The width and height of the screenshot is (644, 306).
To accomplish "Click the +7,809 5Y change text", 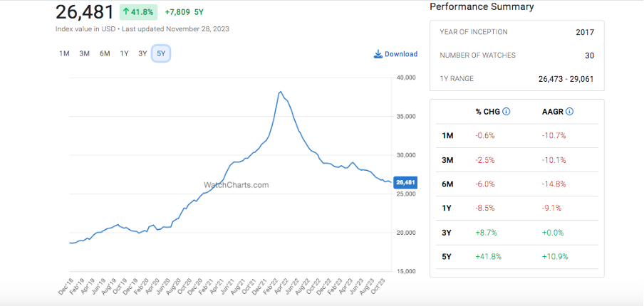I will [x=185, y=12].
